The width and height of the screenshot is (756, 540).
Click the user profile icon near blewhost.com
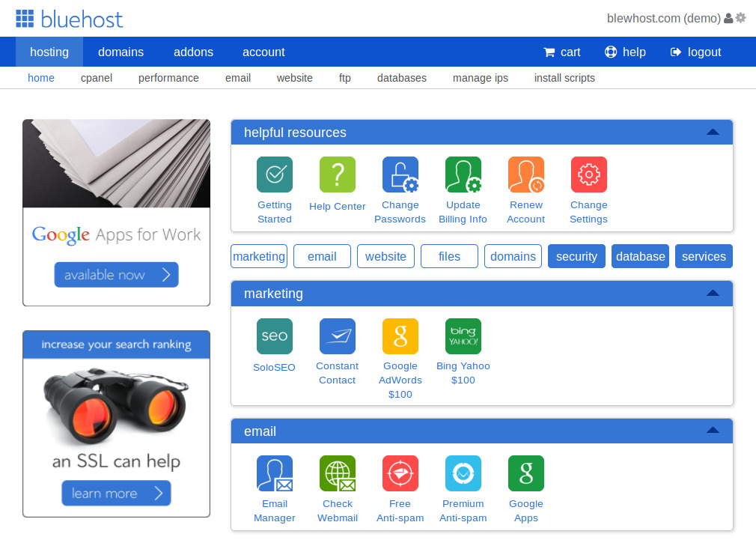(728, 18)
